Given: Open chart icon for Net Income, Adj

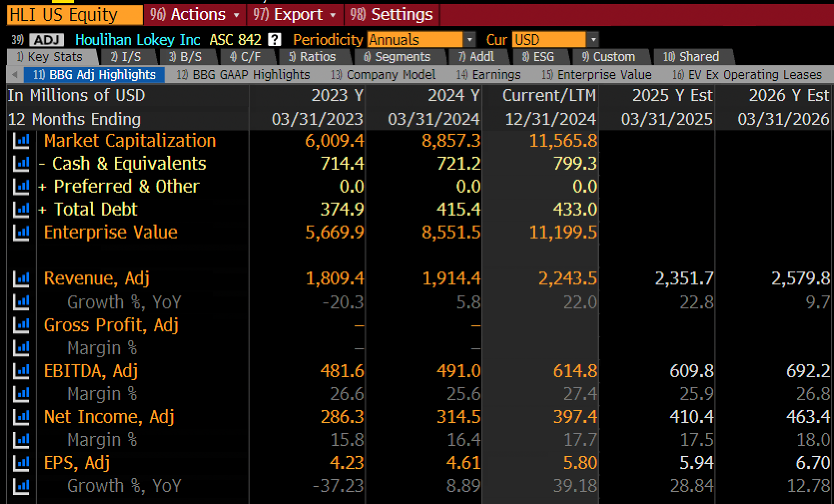Looking at the screenshot, I should pyautogui.click(x=21, y=417).
